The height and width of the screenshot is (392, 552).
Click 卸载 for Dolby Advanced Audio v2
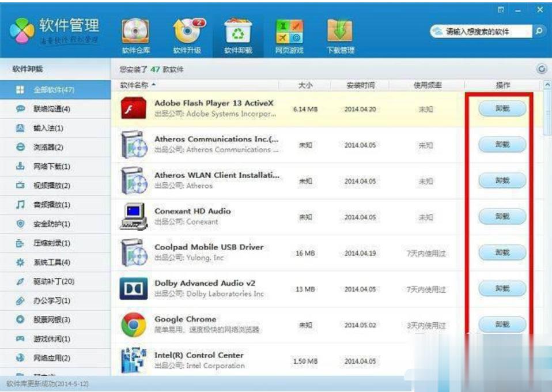[502, 288]
